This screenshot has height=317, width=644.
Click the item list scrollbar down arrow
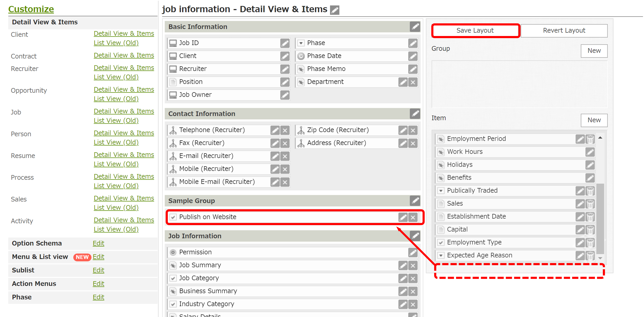point(600,258)
